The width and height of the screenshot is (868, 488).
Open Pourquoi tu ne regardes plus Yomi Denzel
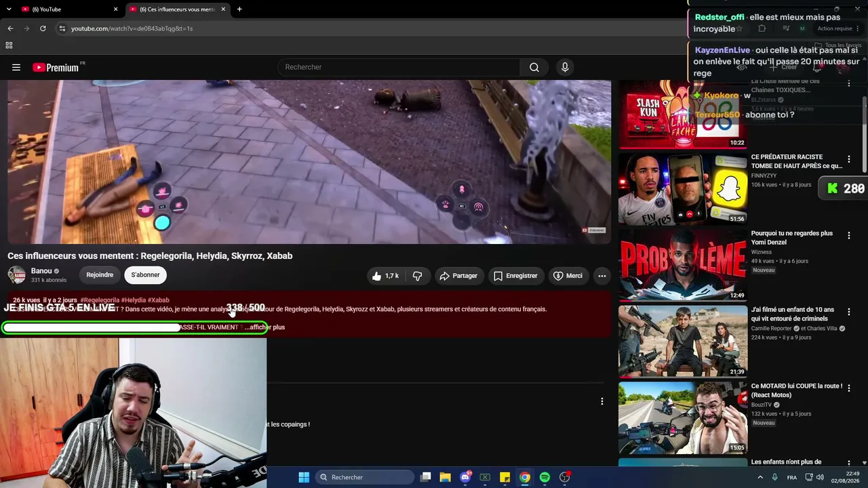tap(792, 238)
